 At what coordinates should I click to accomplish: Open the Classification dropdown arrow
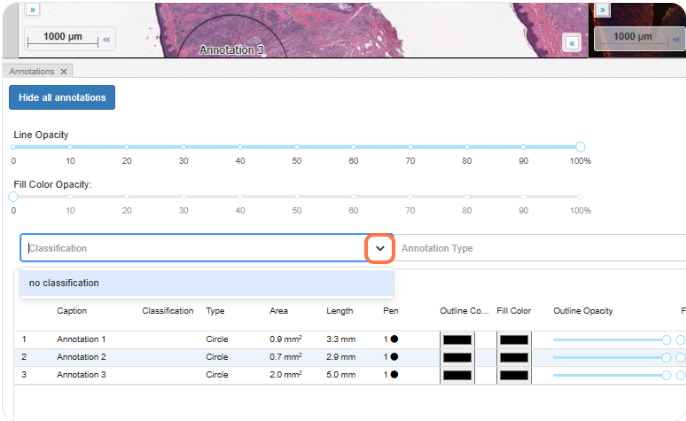tap(379, 248)
